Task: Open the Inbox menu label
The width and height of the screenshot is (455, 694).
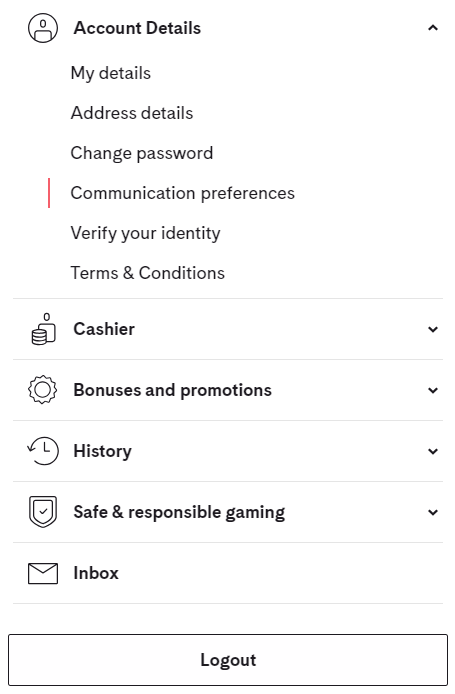Action: (96, 573)
